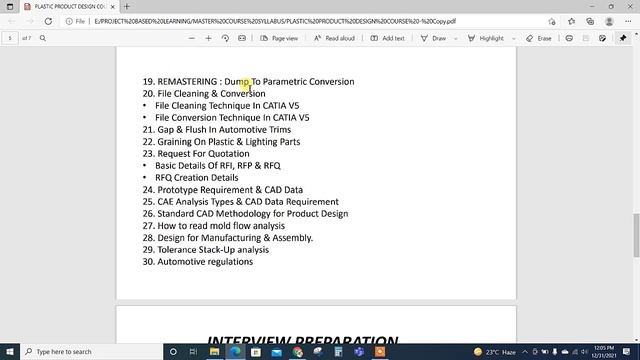640x360 pixels.
Task: Switch to Microsoft Edge on taskbar
Action: [236, 351]
